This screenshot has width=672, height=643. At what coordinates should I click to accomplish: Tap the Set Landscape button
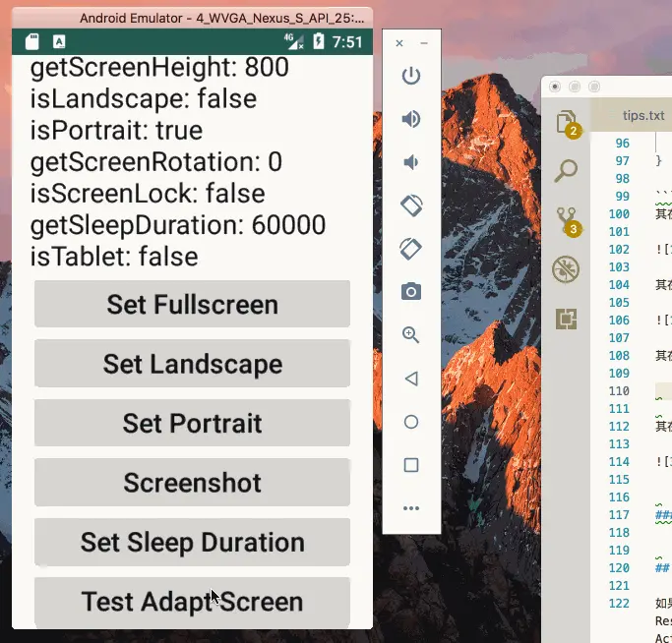pos(192,363)
